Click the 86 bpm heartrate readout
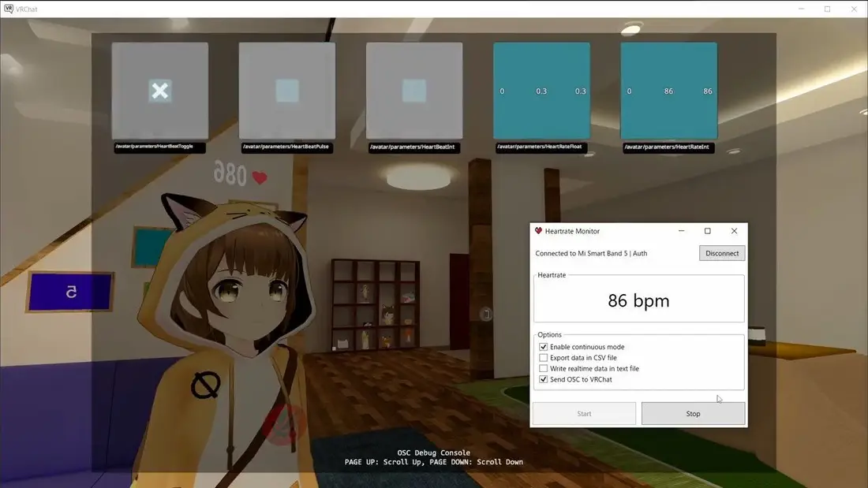Viewport: 868px width, 488px height. 639,300
